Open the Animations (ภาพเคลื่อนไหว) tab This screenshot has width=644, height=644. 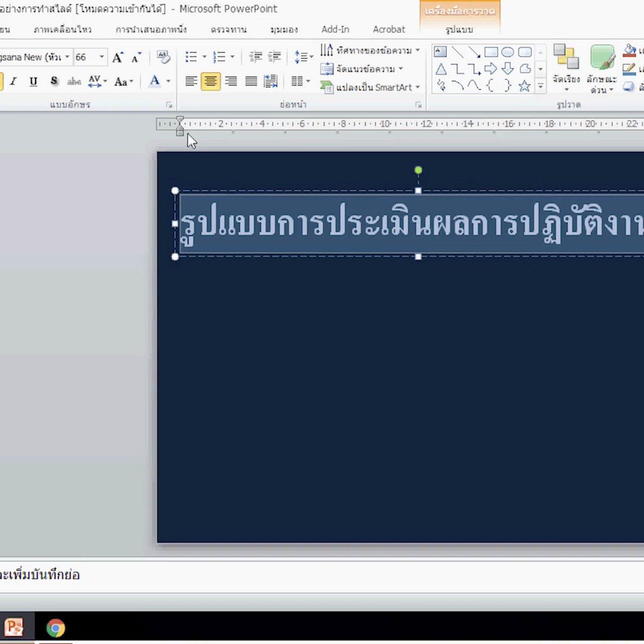coord(63,30)
